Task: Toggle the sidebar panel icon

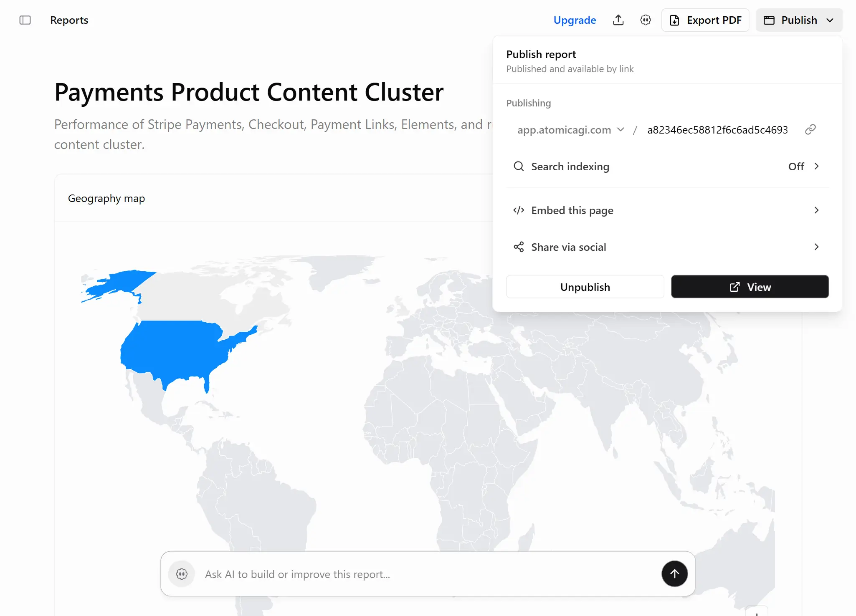Action: (x=25, y=20)
